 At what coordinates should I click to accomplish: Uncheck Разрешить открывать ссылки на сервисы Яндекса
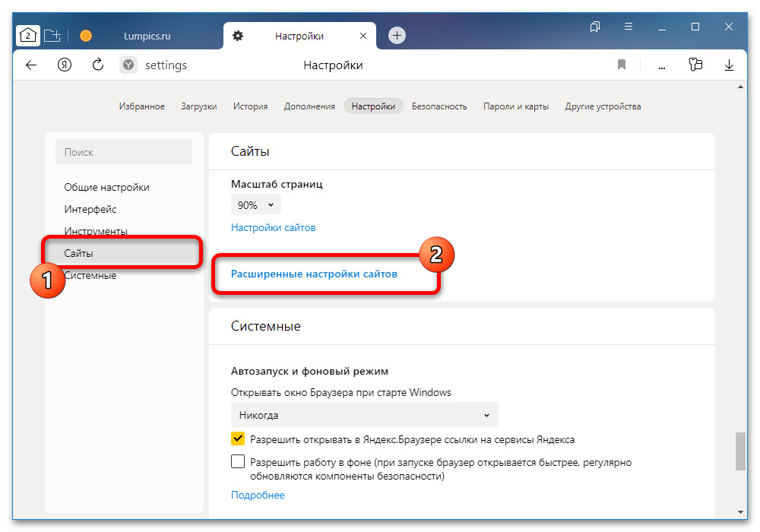pos(238,439)
